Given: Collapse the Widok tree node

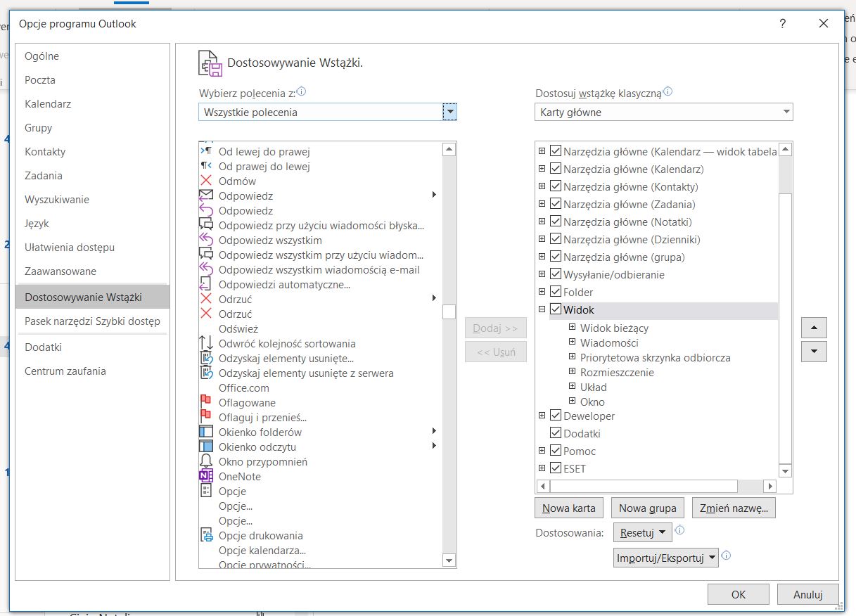Looking at the screenshot, I should 542,309.
